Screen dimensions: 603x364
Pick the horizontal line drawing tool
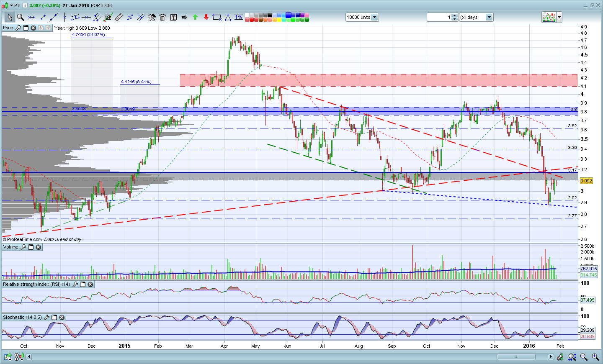click(32, 17)
